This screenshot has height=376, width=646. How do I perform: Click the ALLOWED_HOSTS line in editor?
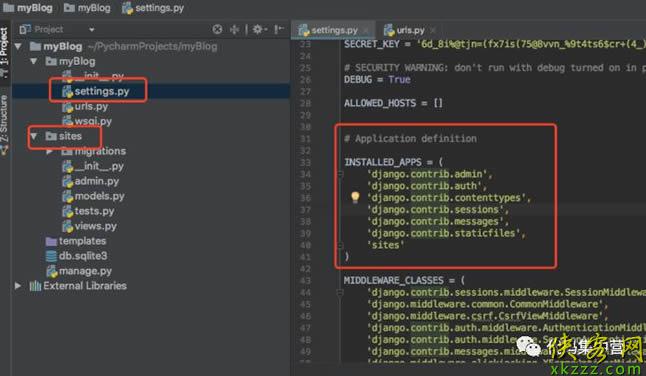coord(393,103)
